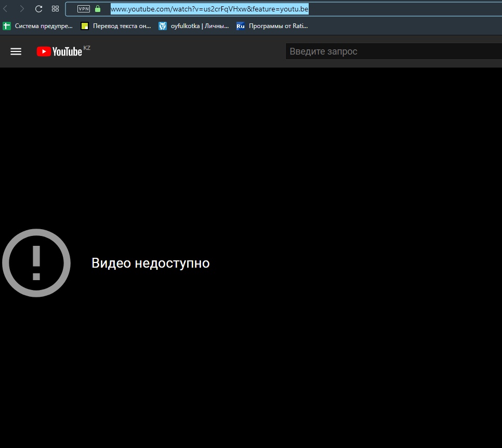Click the green security padlock icon

tap(98, 9)
